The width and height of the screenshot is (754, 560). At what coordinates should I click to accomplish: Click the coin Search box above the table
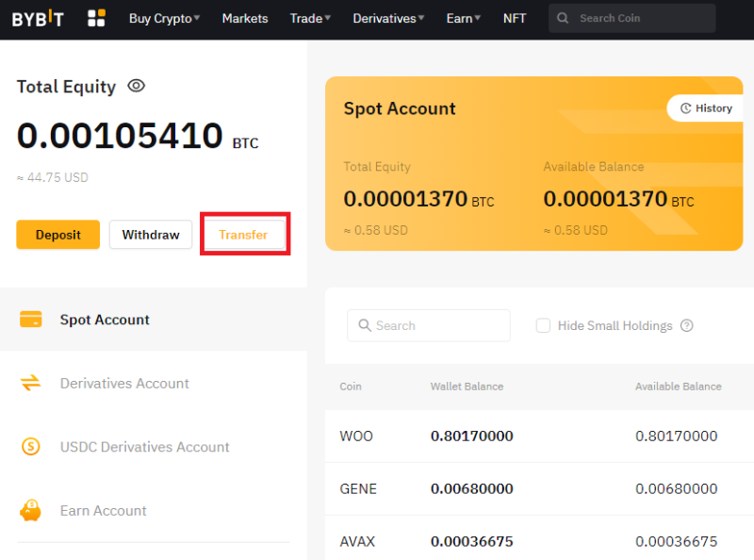(x=429, y=325)
